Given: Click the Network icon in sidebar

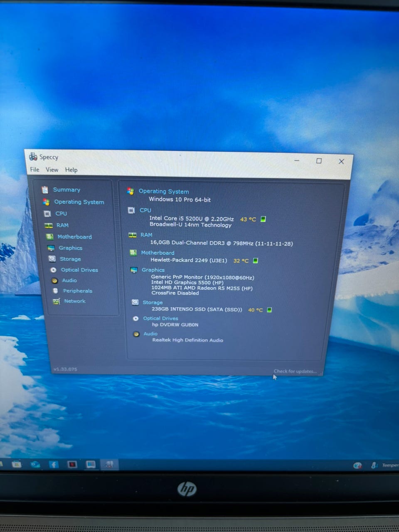Looking at the screenshot, I should click(x=57, y=301).
